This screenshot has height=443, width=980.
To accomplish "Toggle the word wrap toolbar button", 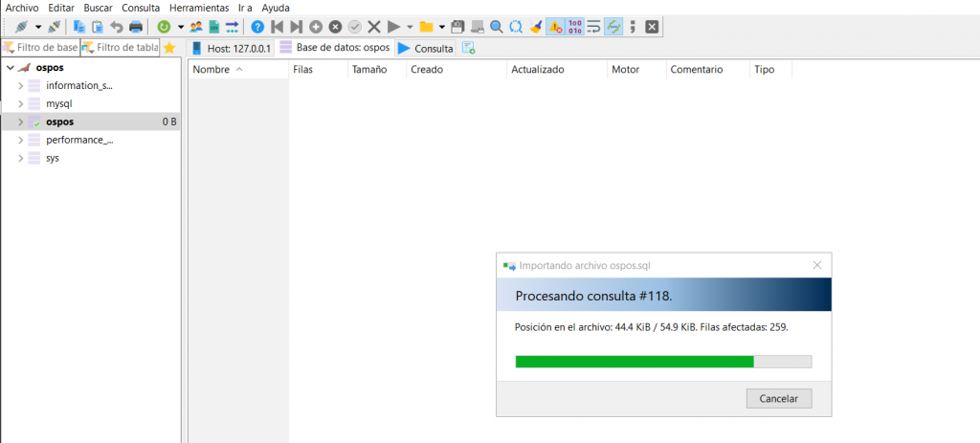I will click(x=593, y=27).
